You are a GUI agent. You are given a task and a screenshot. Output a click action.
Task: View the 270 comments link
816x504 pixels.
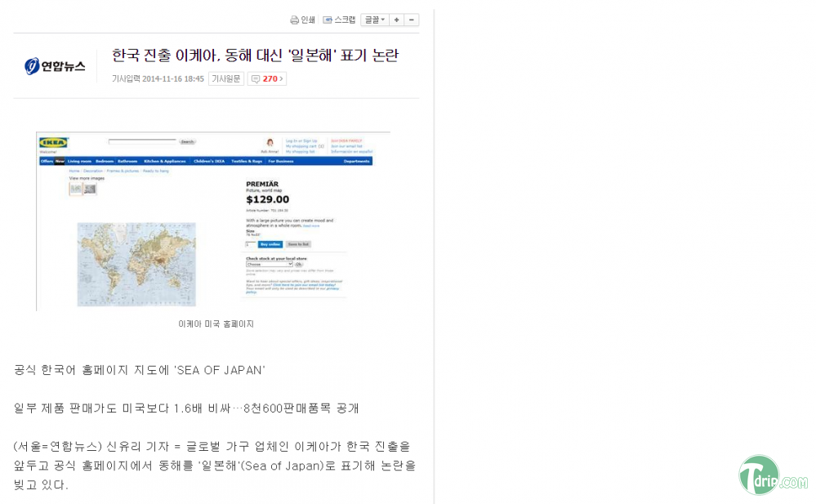pyautogui.click(x=267, y=78)
